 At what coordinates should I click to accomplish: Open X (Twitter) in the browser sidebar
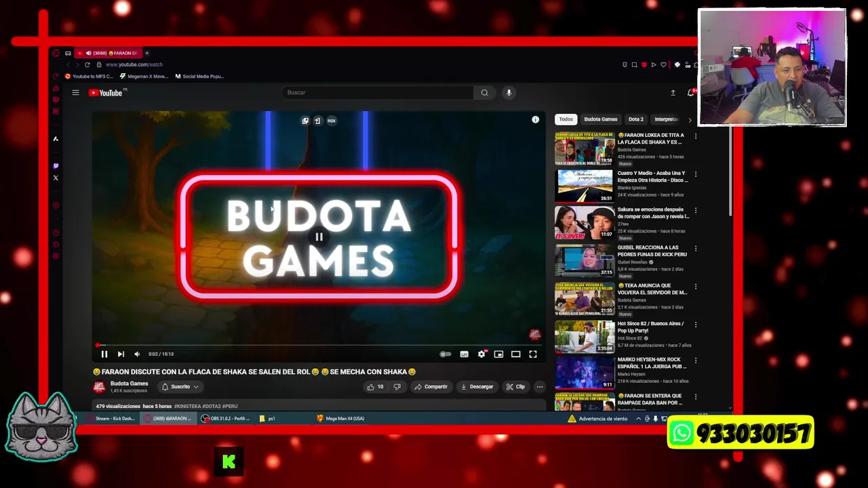tap(56, 178)
